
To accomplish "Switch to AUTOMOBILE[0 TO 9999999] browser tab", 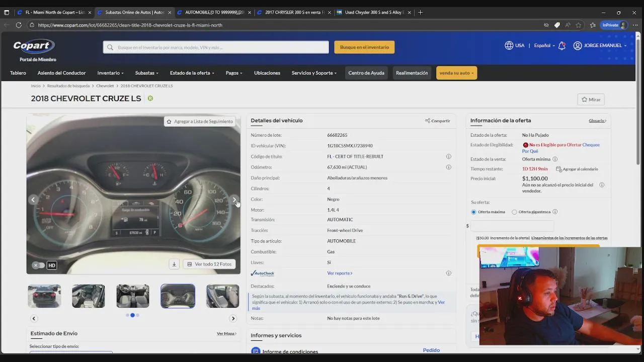I will tap(214, 12).
